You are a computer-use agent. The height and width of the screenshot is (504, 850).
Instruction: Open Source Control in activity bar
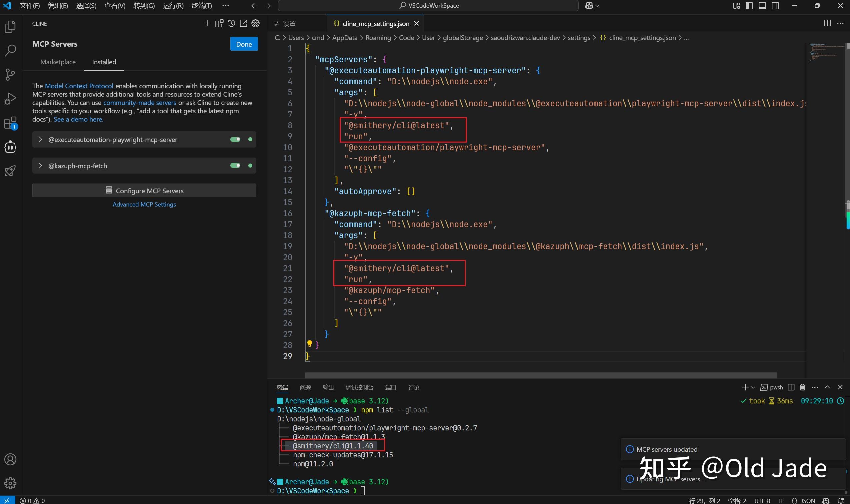pos(10,74)
